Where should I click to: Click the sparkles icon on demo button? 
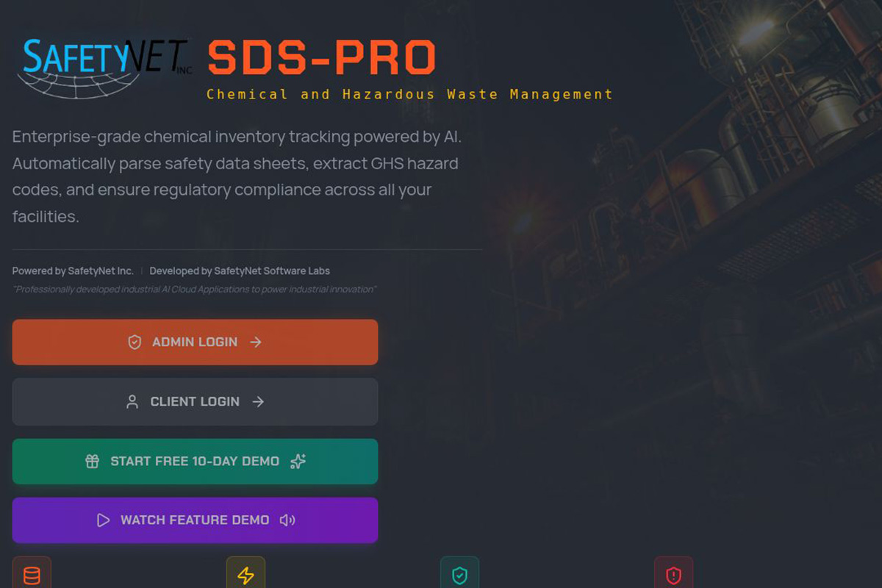[x=298, y=462]
